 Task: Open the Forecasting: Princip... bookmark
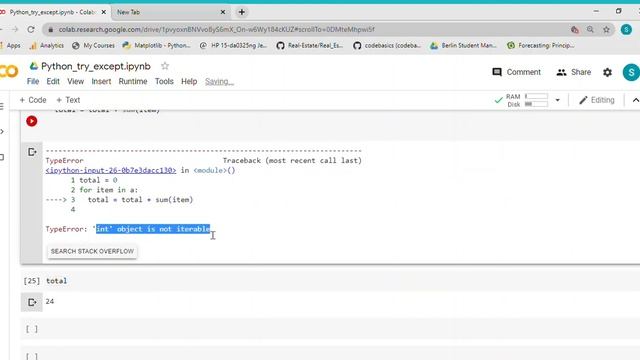click(540, 45)
